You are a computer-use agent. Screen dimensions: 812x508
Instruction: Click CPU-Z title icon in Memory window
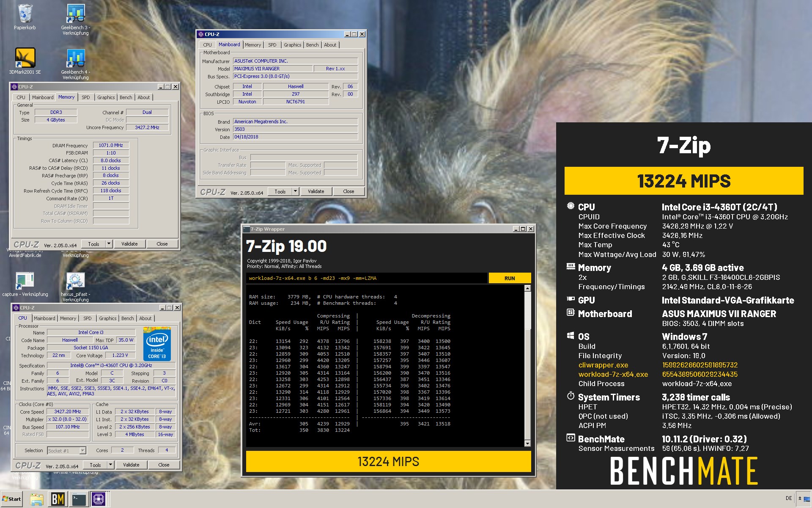pyautogui.click(x=14, y=87)
